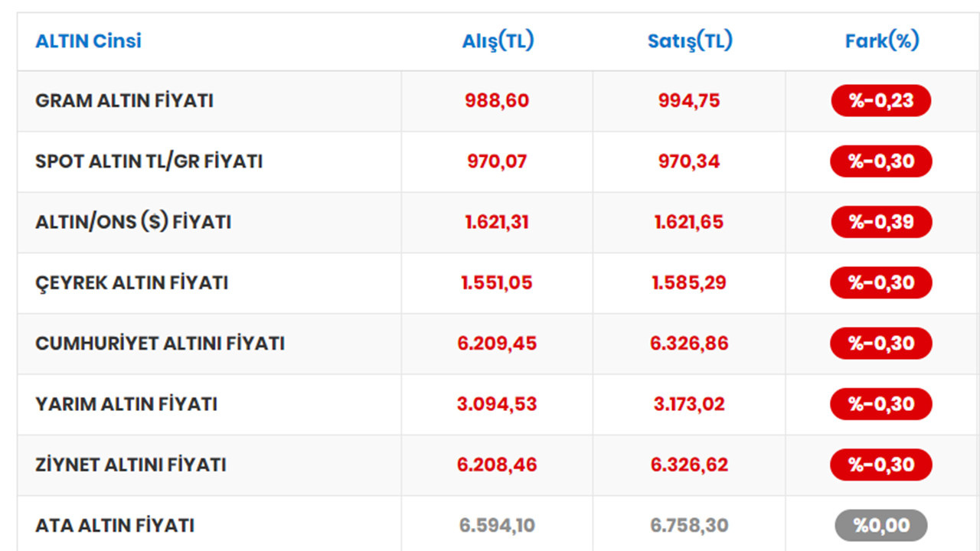Viewport: 980px width, 551px height.
Task: Click the Fark(%) column header
Action: tap(882, 41)
